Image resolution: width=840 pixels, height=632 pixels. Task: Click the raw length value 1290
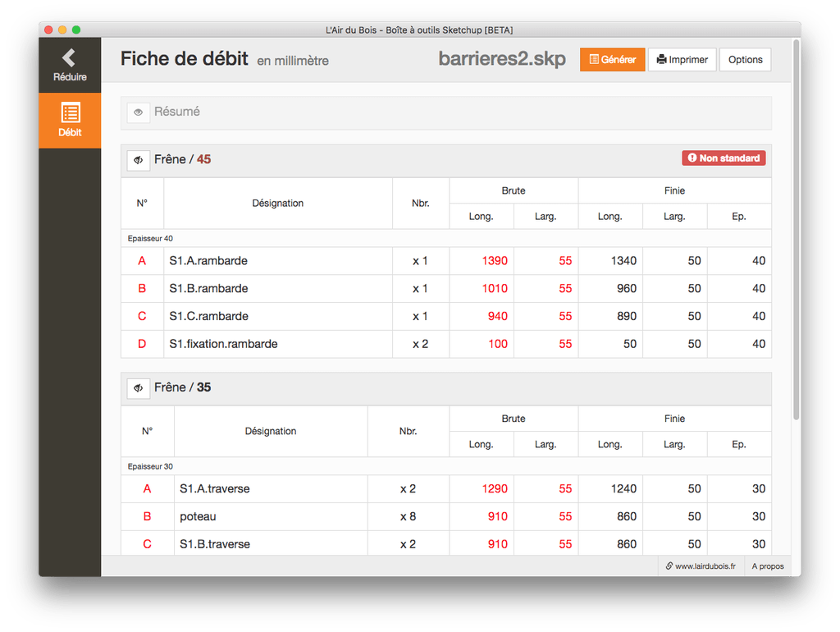(x=495, y=489)
